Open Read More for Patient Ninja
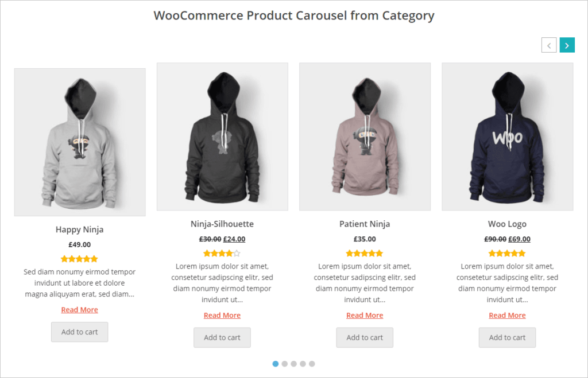The width and height of the screenshot is (588, 378). click(x=365, y=315)
